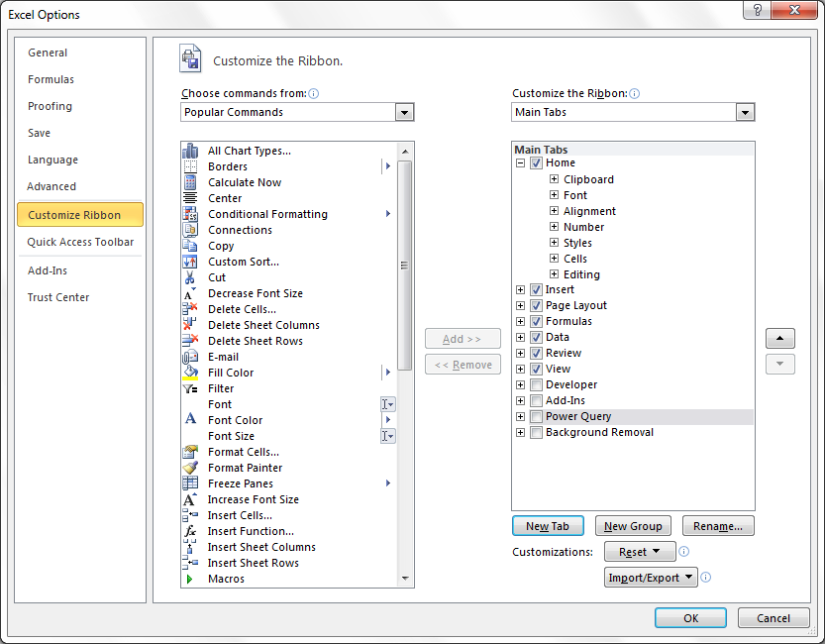This screenshot has width=825, height=644.
Task: Click the Decrease Font Size icon
Action: coord(190,293)
